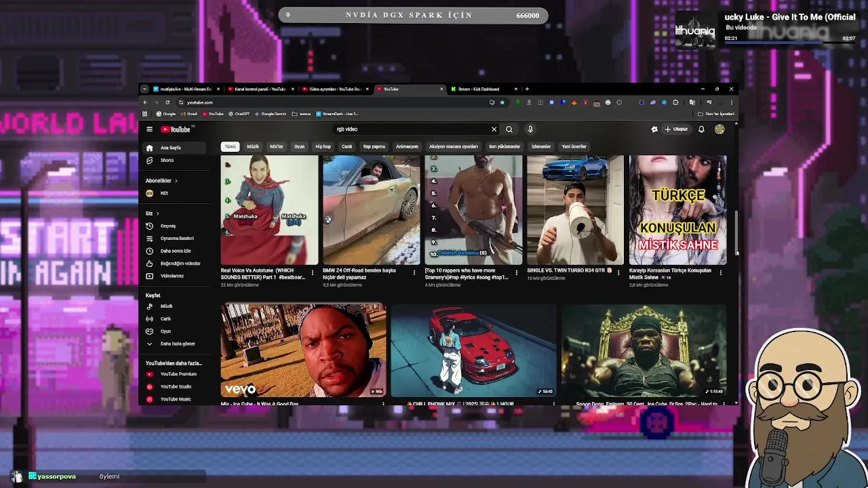The image size is (868, 488).
Task: Open Tüm Yer İşaretleri bookmarks folder
Action: pos(715,114)
